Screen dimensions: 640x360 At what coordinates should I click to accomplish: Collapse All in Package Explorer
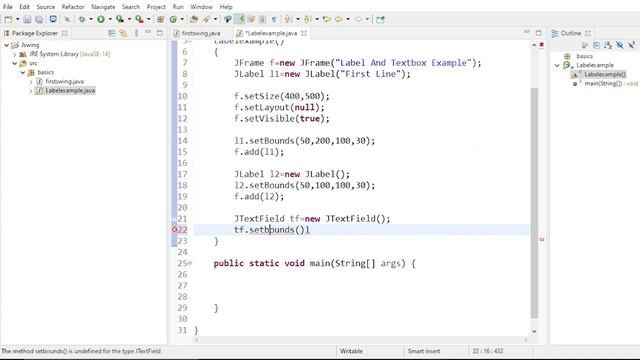(x=111, y=33)
